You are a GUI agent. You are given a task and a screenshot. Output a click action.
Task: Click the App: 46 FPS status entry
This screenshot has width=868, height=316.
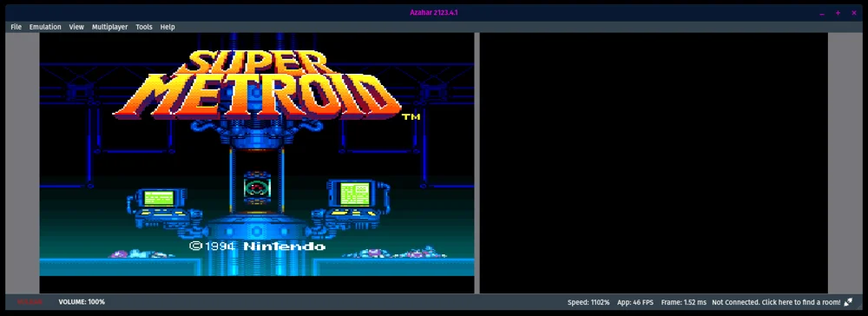point(635,302)
